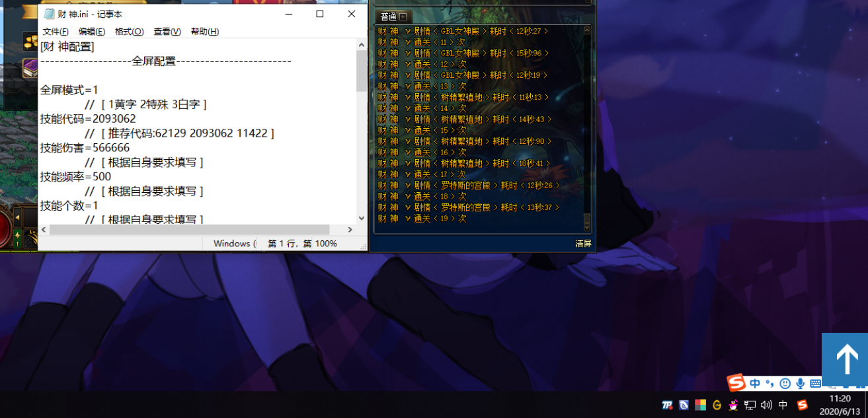Expand the plus button beside 普通 tab
This screenshot has height=418, width=868.
coord(403,17)
